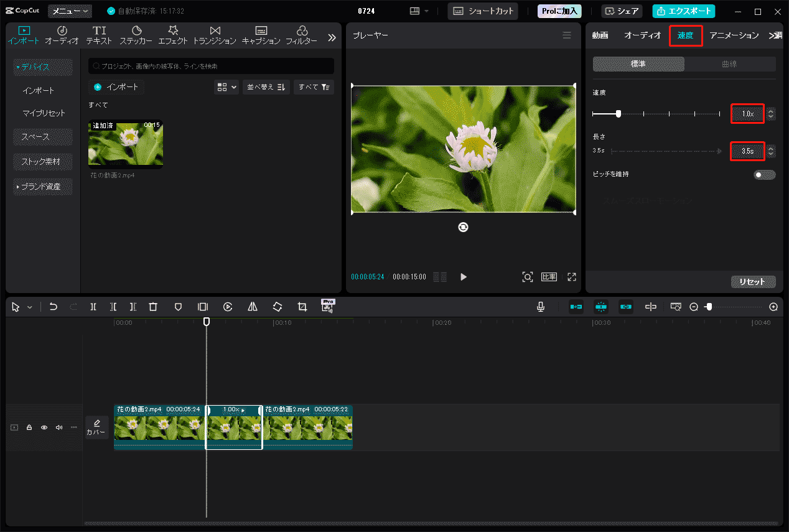Viewport: 789px width, 532px height.
Task: Delete right of playhead trim icon
Action: pyautogui.click(x=133, y=307)
